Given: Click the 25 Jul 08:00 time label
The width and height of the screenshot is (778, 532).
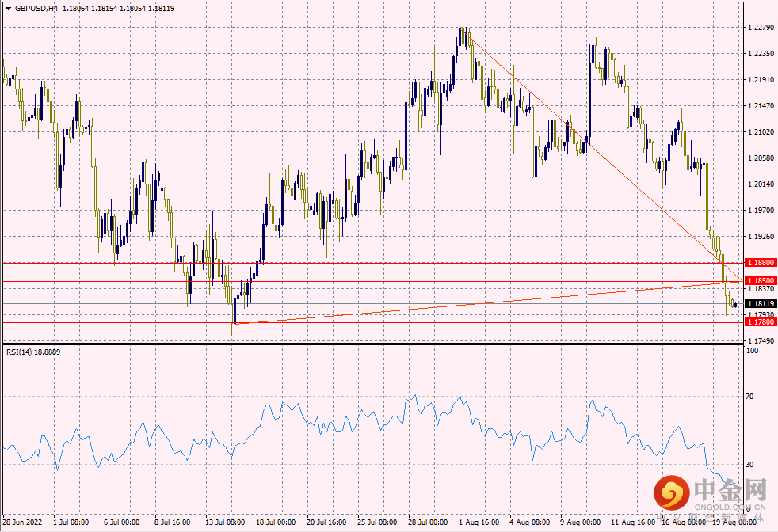Looking at the screenshot, I should [376, 522].
